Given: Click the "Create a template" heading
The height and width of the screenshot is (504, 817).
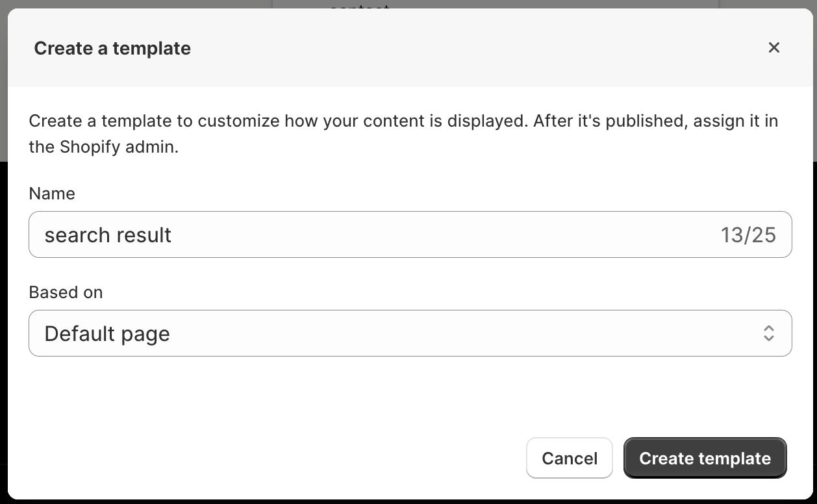Looking at the screenshot, I should pyautogui.click(x=112, y=49).
